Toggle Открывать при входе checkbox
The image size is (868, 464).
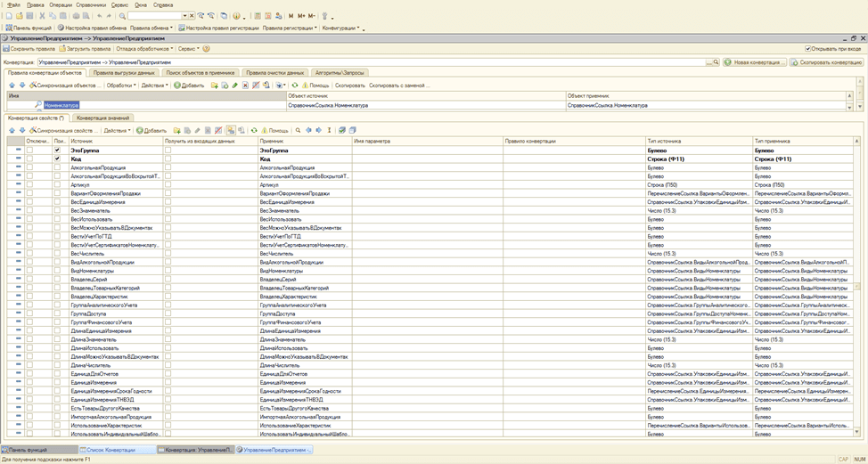[808, 49]
